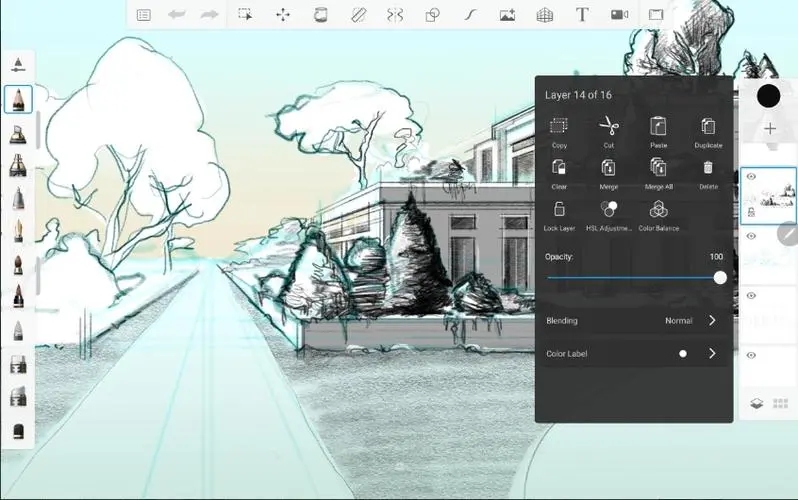Select the pencil brush in the left palette
Image resolution: width=798 pixels, height=500 pixels.
point(18,99)
